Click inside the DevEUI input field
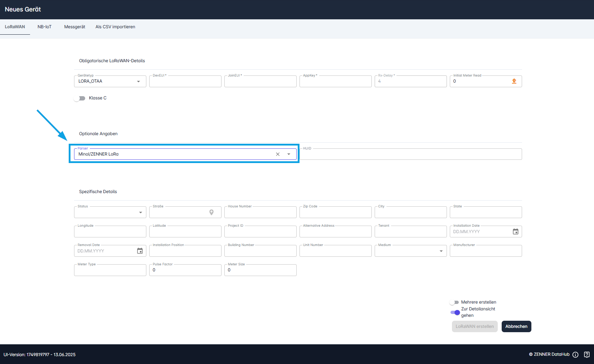Screen dimensions: 594x364 coord(185,81)
